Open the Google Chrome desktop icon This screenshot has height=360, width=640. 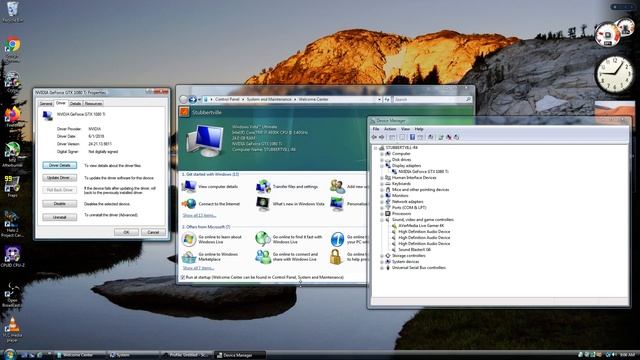coord(13,48)
